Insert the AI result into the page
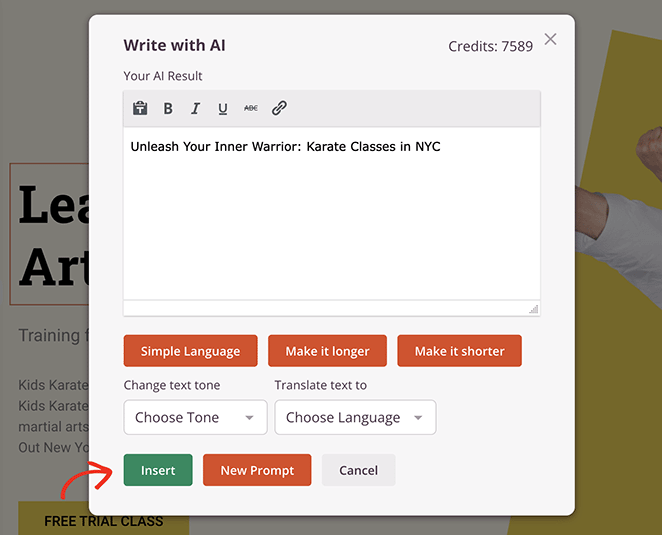This screenshot has width=662, height=535. click(x=158, y=470)
